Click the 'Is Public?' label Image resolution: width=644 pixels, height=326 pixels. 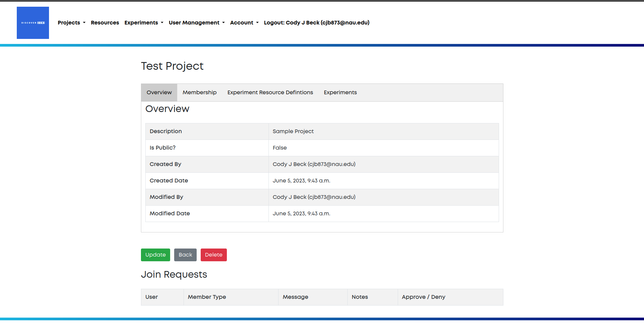tap(162, 148)
